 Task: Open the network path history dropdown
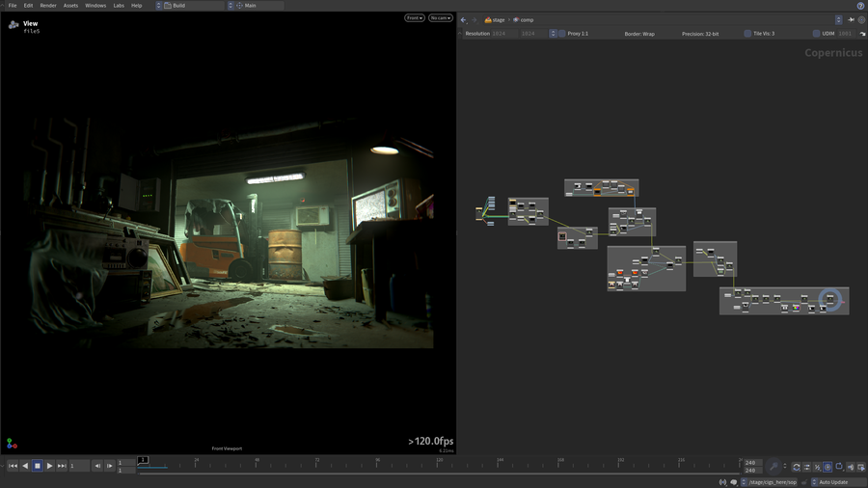pyautogui.click(x=839, y=20)
